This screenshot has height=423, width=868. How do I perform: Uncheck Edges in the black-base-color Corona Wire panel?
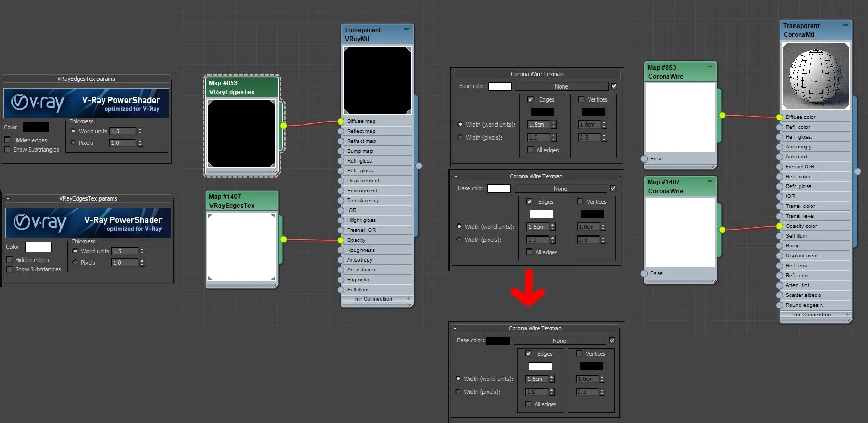528,354
